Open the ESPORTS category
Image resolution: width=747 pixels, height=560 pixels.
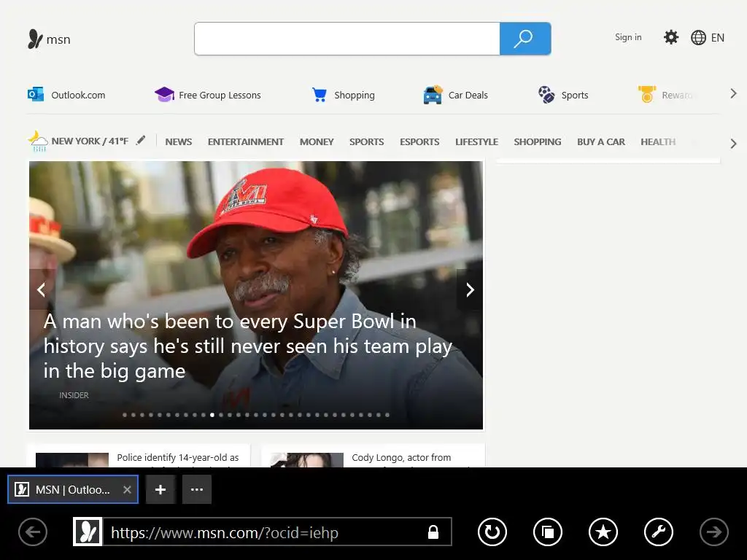[419, 142]
